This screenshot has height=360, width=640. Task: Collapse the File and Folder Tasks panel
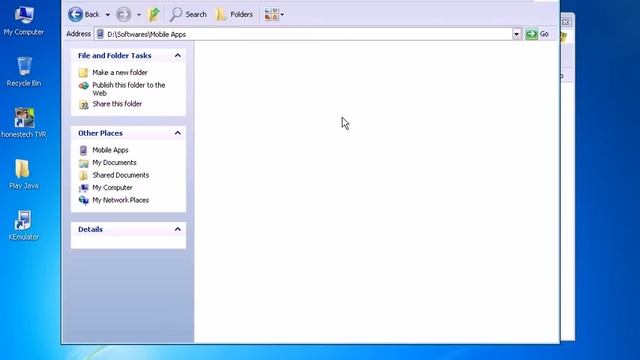pos(178,56)
